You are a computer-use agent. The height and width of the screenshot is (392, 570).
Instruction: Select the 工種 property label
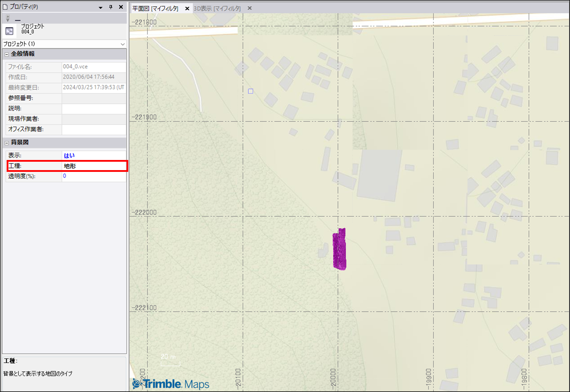[15, 166]
